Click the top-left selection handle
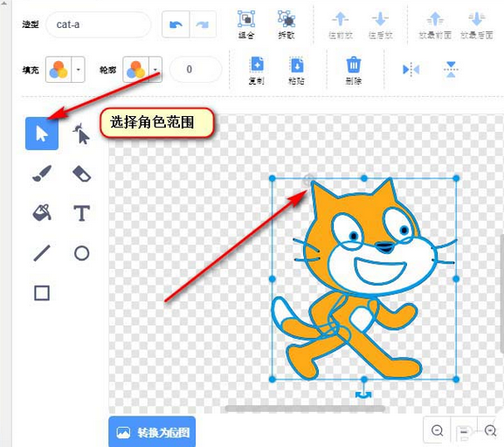 point(273,178)
